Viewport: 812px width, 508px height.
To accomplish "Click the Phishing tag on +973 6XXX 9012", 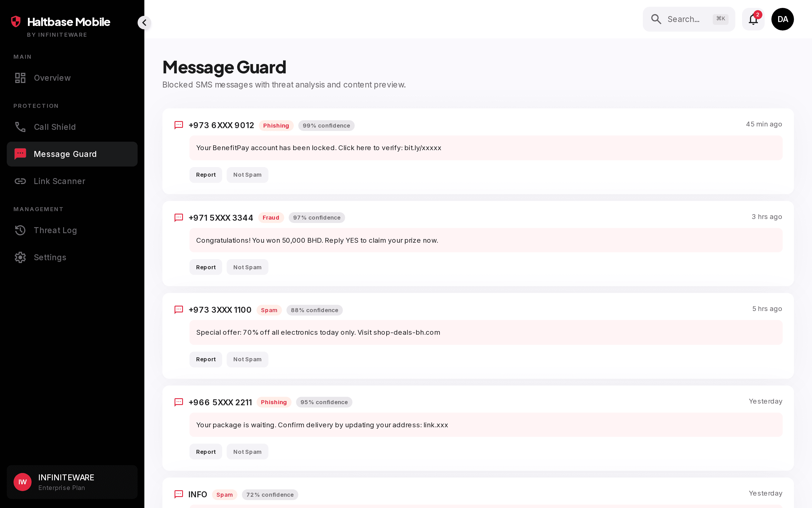I will click(276, 126).
